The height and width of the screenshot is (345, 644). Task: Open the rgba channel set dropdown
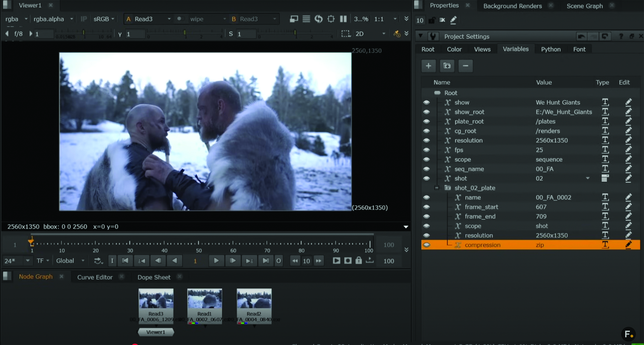tap(16, 19)
